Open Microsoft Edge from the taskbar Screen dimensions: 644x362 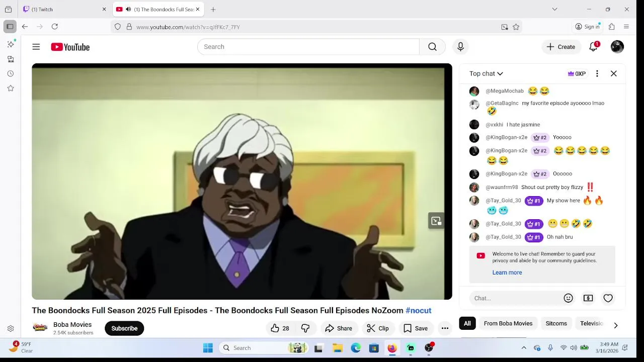click(x=356, y=348)
